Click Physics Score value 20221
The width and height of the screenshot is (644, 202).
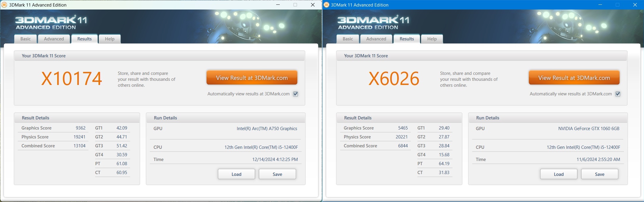click(x=402, y=137)
